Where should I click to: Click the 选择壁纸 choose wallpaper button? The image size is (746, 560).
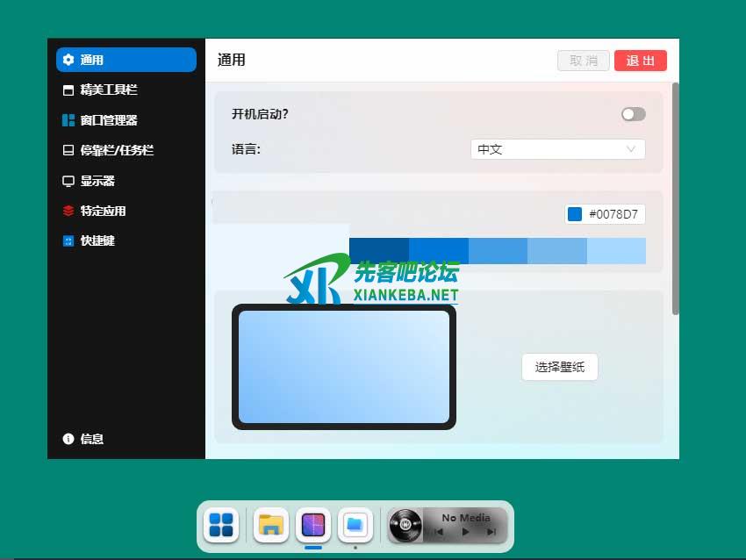(559, 367)
